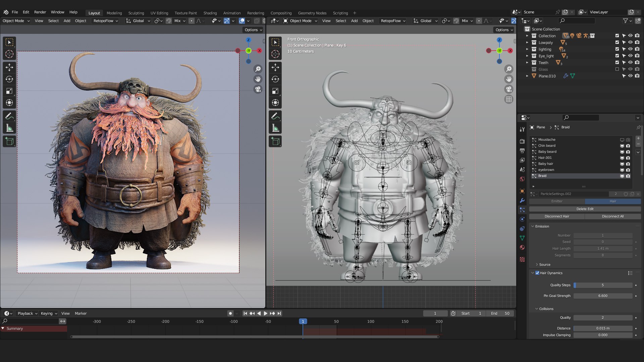Open Texture properties checker tab

pos(522,259)
